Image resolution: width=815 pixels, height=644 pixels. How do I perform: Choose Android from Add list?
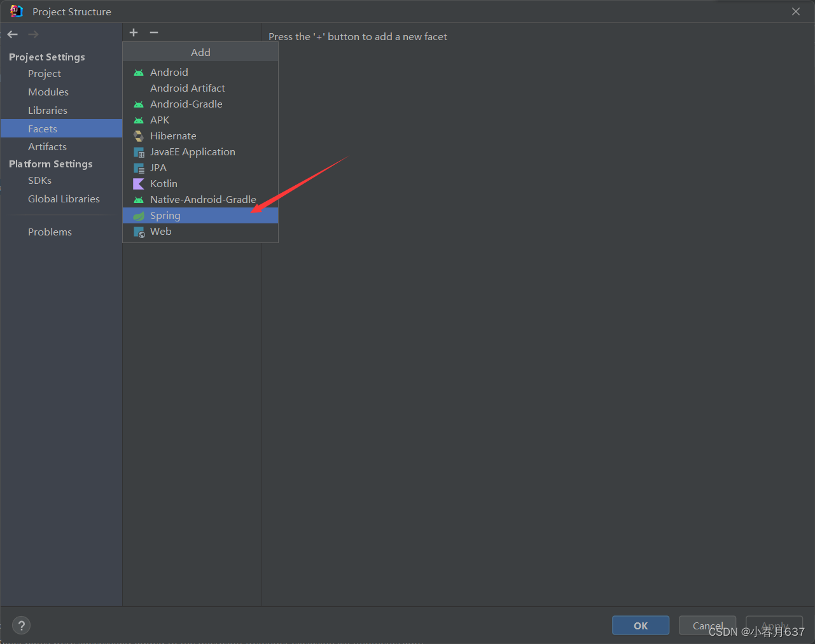[x=200, y=73]
